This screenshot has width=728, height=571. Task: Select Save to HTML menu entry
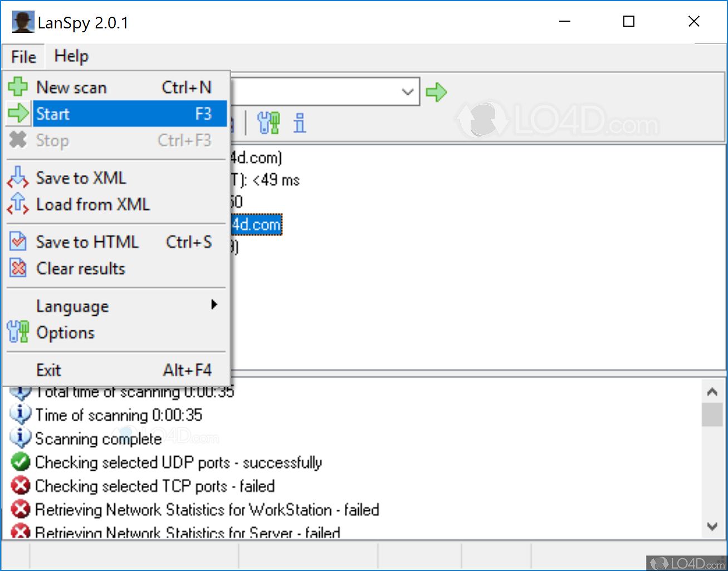[x=117, y=242]
